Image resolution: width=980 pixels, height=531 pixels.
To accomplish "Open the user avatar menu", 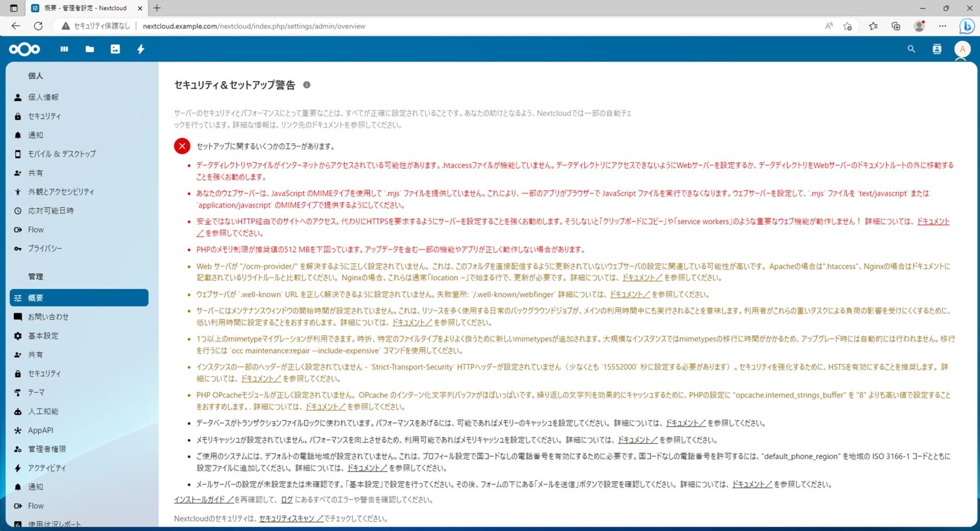I will click(x=962, y=49).
